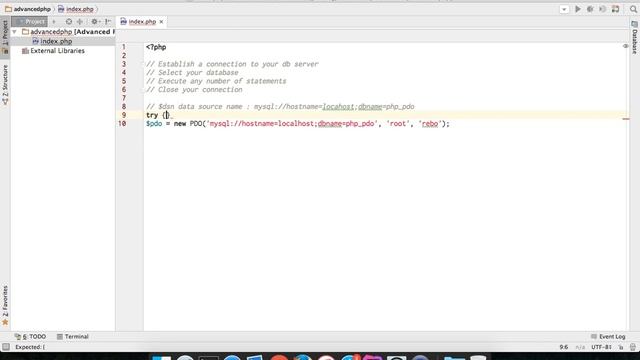Open Search Everywhere magnifier icon
640x360 pixels.
[633, 9]
